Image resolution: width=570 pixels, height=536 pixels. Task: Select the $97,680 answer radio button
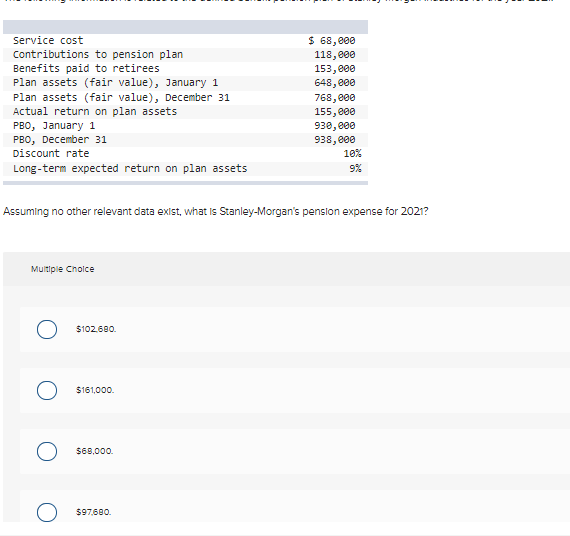(x=47, y=512)
